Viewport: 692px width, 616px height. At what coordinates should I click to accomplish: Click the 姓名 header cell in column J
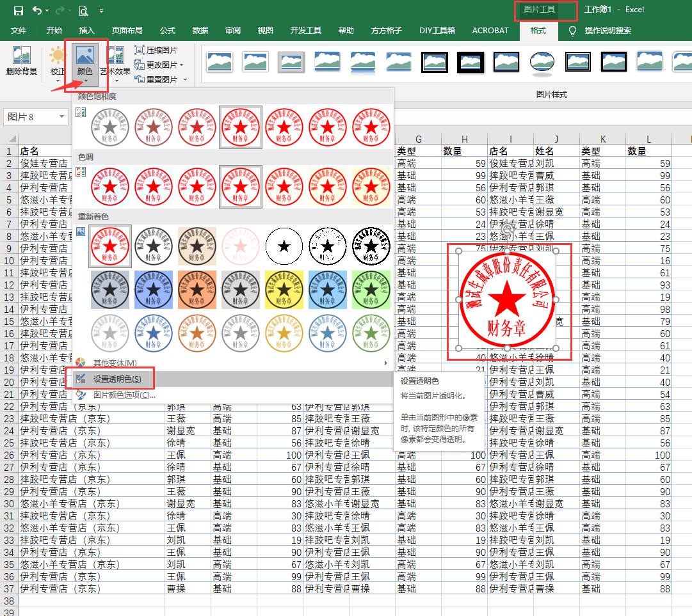pos(556,151)
